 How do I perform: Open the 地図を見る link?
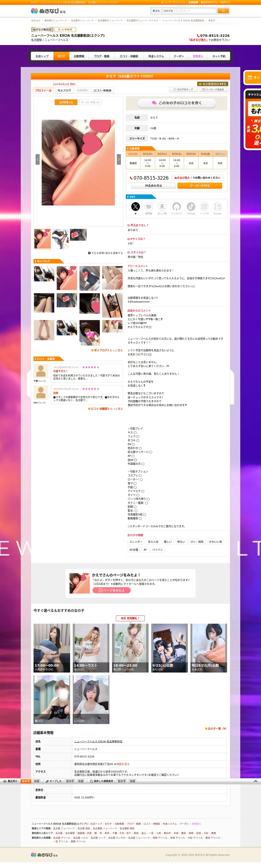123,764
